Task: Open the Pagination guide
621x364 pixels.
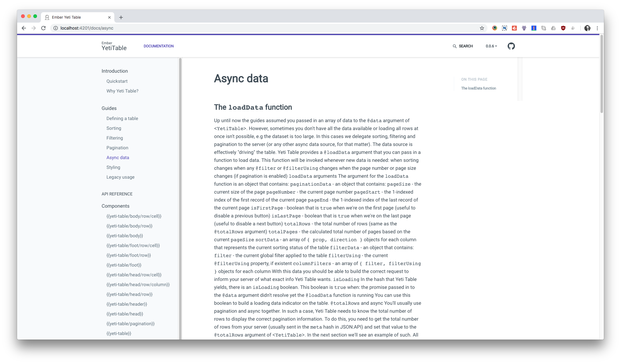Action: (117, 148)
